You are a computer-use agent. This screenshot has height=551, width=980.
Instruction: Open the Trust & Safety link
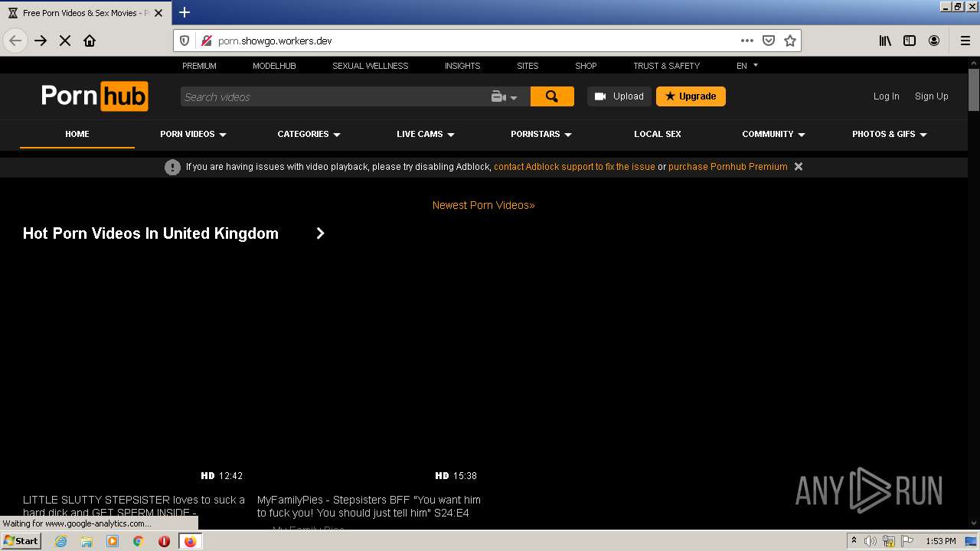[x=666, y=66]
